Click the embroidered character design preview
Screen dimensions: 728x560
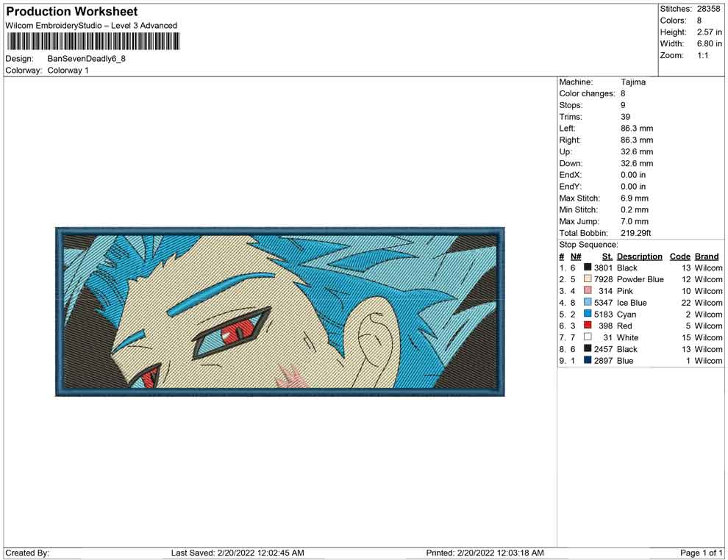(x=280, y=312)
